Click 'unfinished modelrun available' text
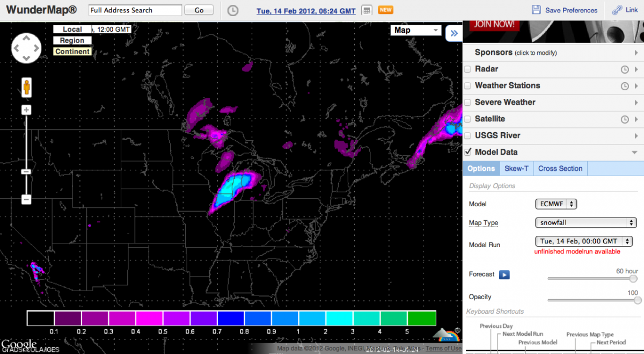This screenshot has width=644, height=354. click(x=577, y=252)
